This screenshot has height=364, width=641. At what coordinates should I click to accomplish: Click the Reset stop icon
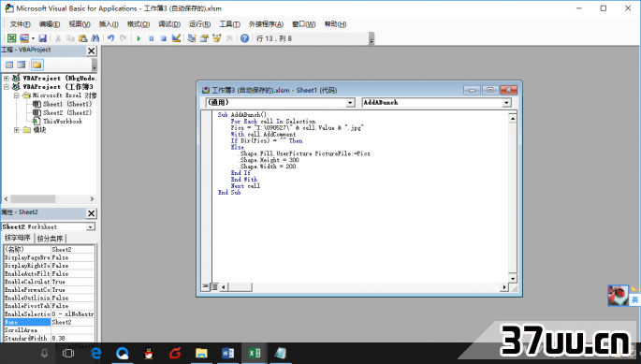[164, 38]
